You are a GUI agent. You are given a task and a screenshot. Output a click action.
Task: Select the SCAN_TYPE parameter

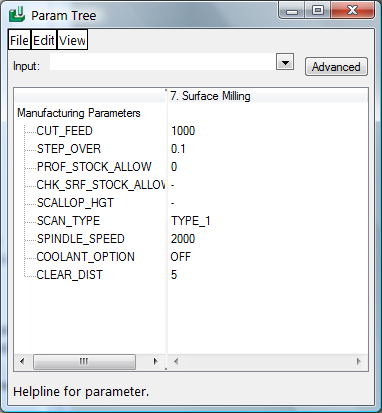tap(68, 221)
